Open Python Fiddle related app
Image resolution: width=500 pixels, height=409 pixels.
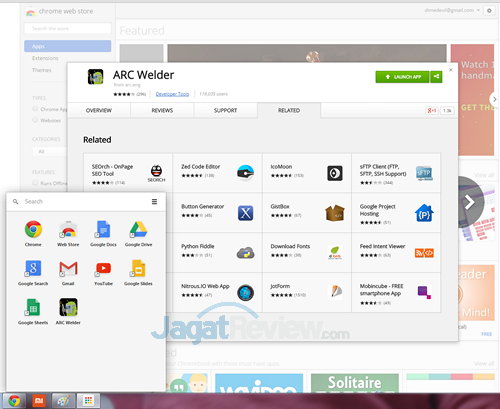[x=217, y=252]
